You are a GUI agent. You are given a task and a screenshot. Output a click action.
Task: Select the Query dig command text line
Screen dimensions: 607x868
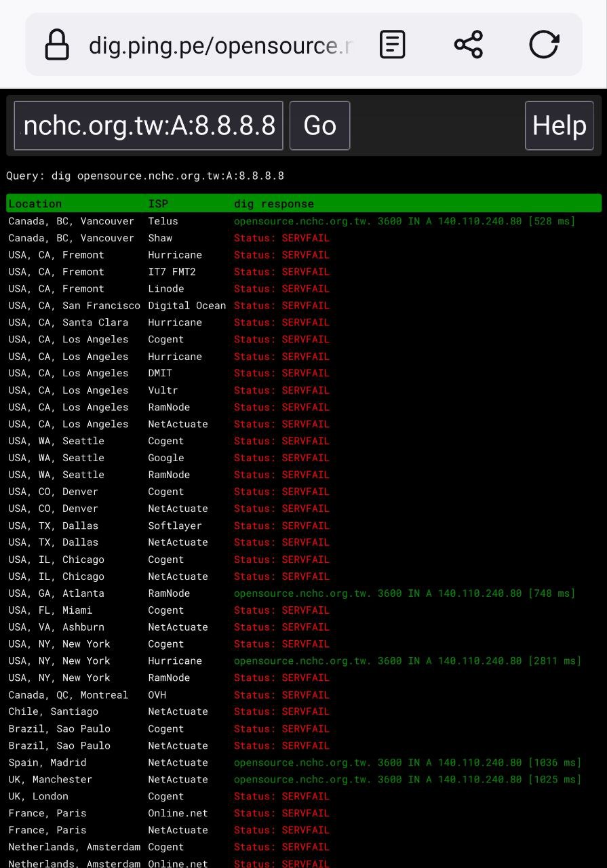[145, 176]
